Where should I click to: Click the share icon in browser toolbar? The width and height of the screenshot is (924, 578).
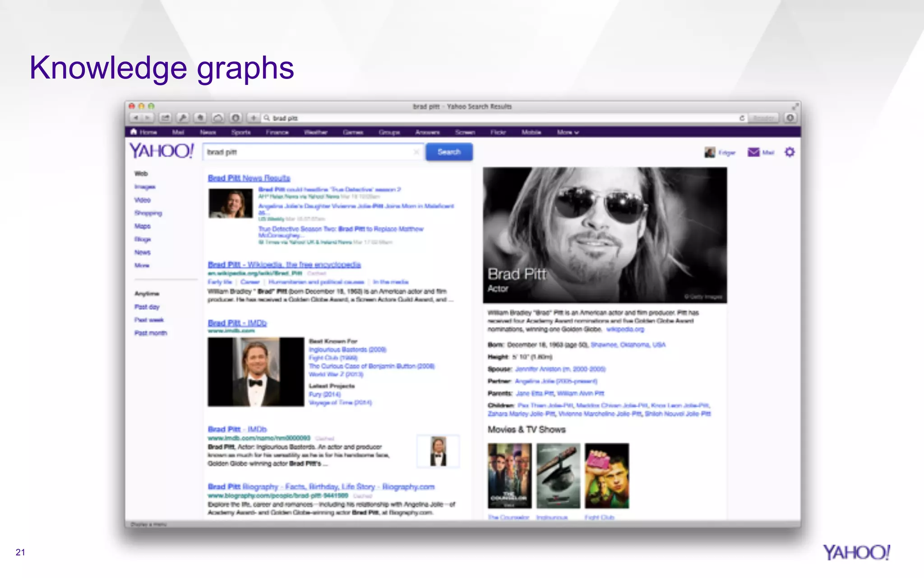165,118
